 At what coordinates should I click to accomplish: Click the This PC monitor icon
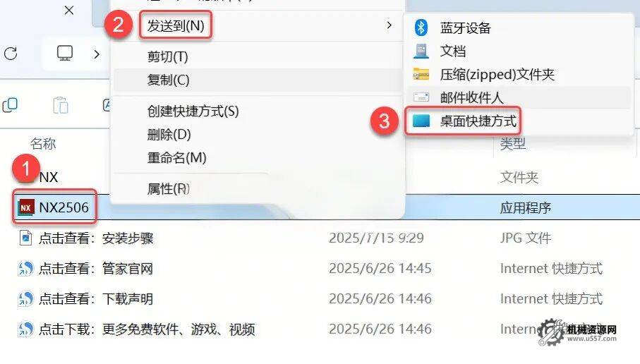(65, 53)
